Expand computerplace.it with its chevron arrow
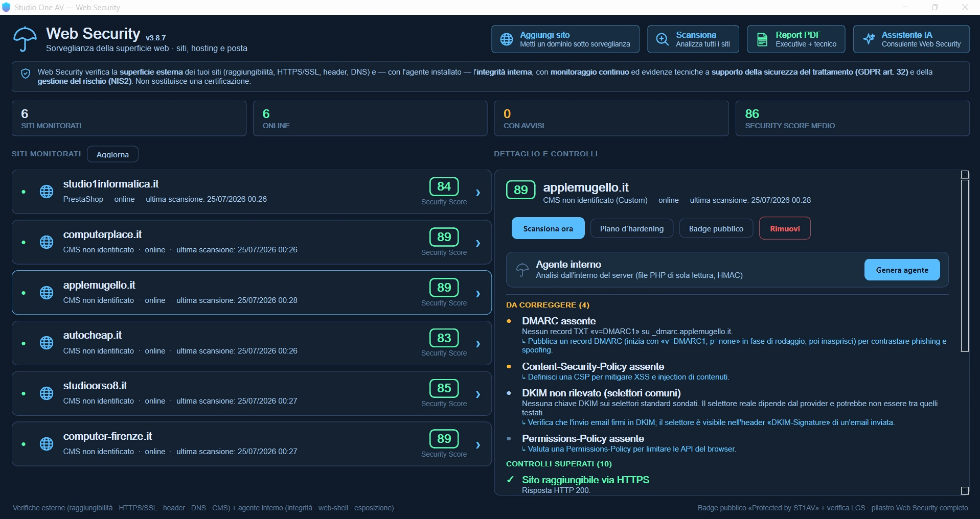The width and height of the screenshot is (980, 519). [478, 243]
